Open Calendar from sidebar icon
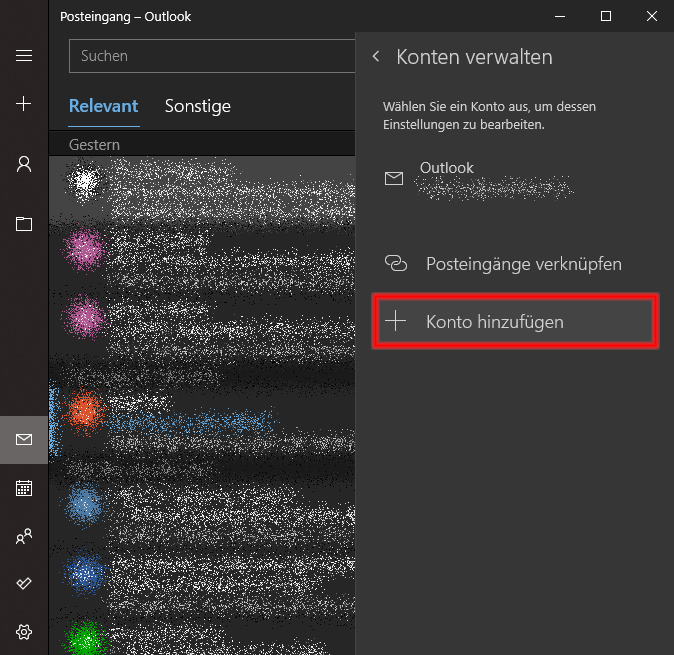674x655 pixels. 24,488
